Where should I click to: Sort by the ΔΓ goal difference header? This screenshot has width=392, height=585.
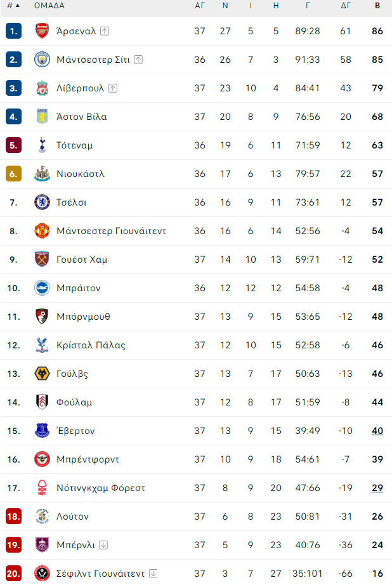346,6
